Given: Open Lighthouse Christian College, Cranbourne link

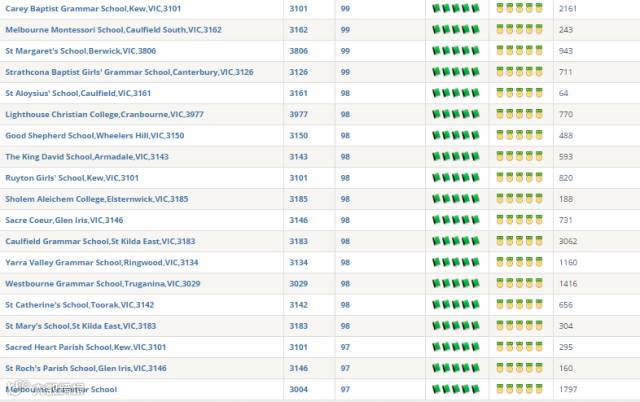Looking at the screenshot, I should pyautogui.click(x=104, y=115).
